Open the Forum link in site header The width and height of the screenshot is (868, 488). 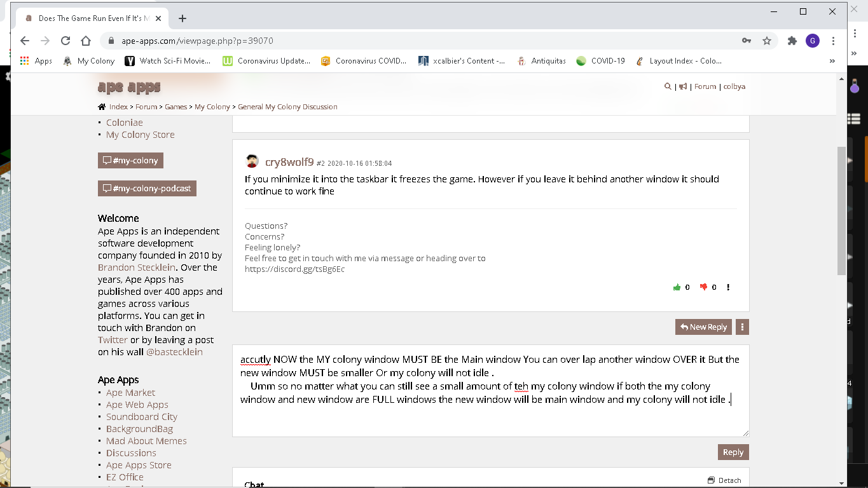coord(705,86)
